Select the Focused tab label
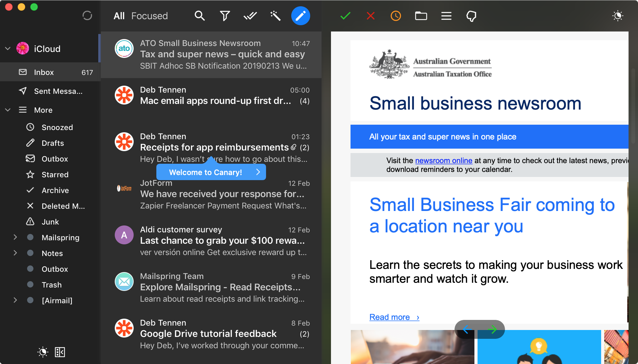 click(150, 16)
